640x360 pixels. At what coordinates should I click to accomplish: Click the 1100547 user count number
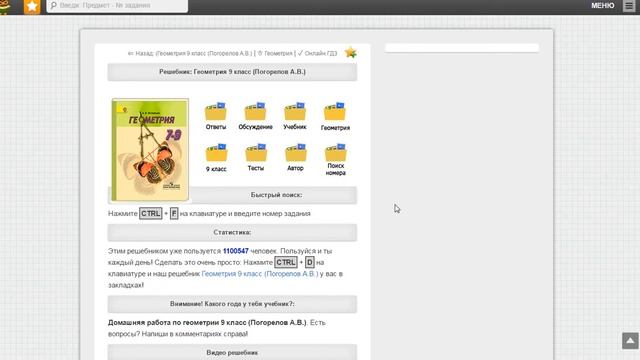[x=236, y=251]
